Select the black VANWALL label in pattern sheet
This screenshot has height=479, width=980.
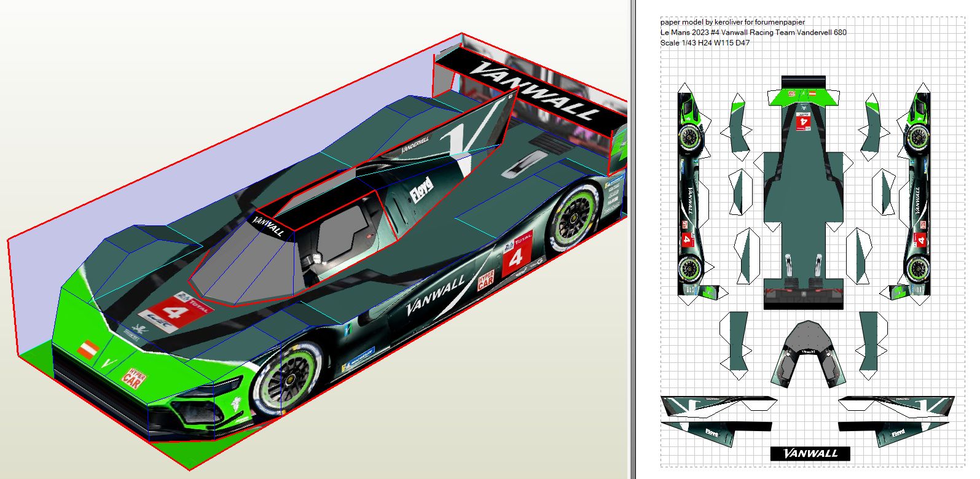[x=810, y=453]
